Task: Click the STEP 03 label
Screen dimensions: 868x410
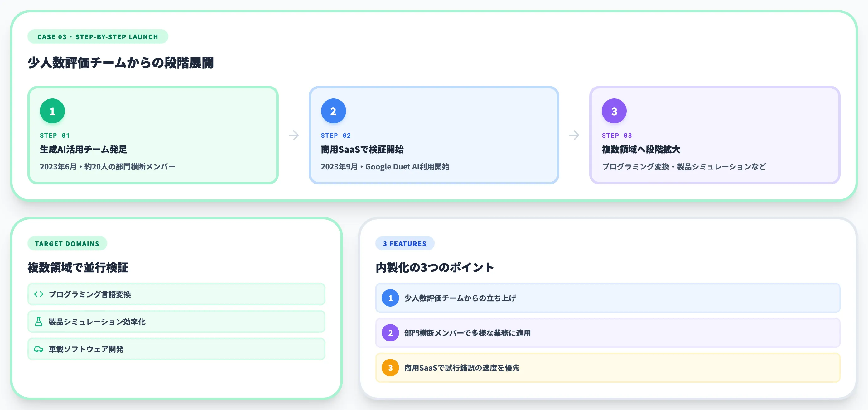Action: click(617, 135)
